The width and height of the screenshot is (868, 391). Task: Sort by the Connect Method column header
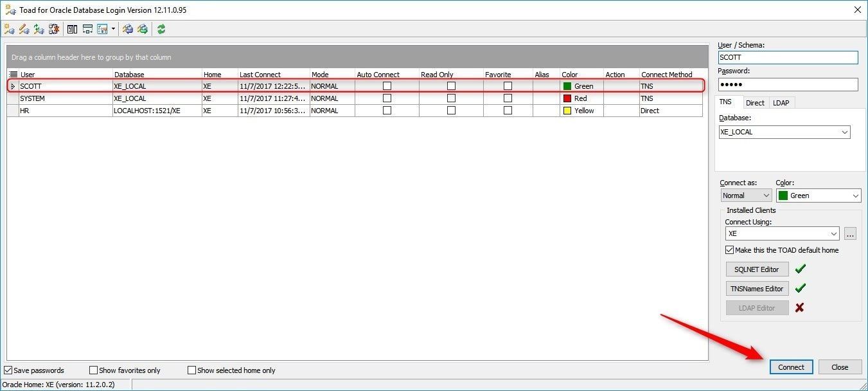tap(671, 75)
